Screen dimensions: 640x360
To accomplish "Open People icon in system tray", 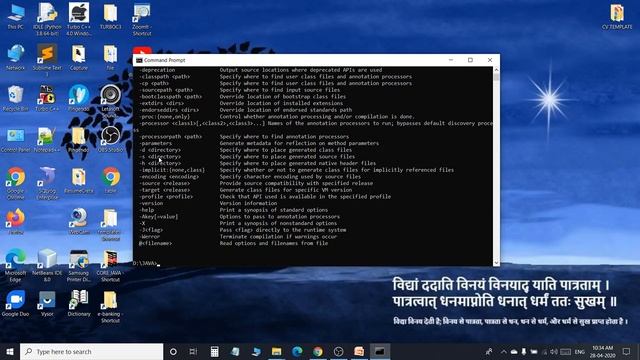I will (x=489, y=351).
